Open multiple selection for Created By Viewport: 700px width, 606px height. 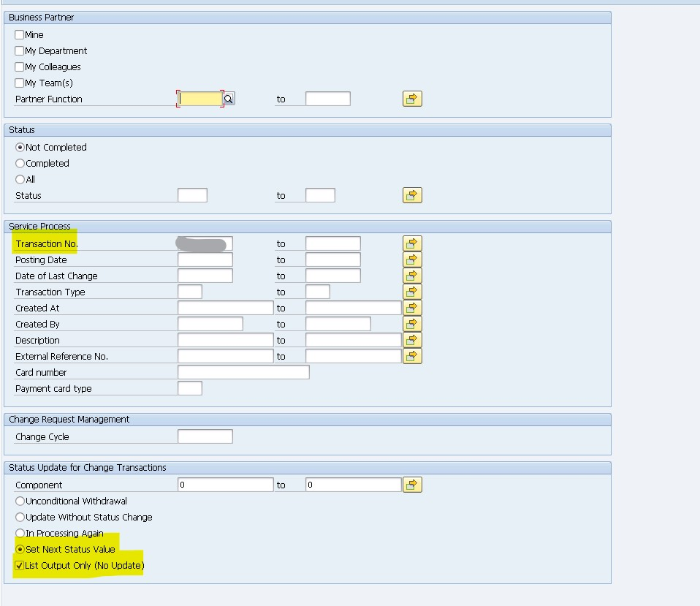pyautogui.click(x=411, y=323)
